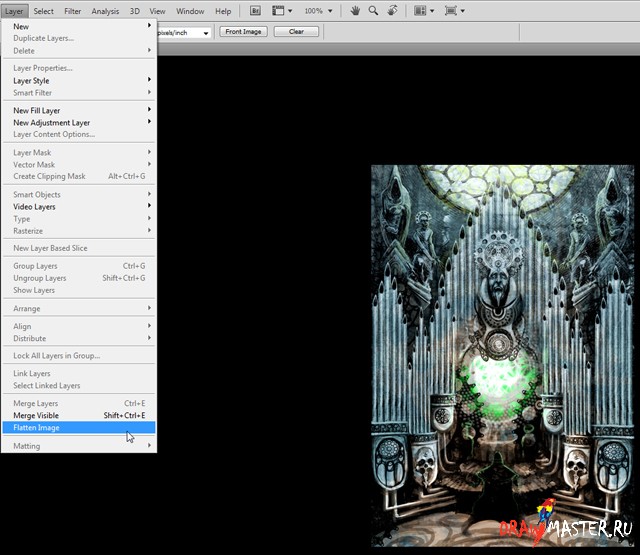Expand the Vector Mask submenu entry
The image size is (640, 555).
coord(79,165)
